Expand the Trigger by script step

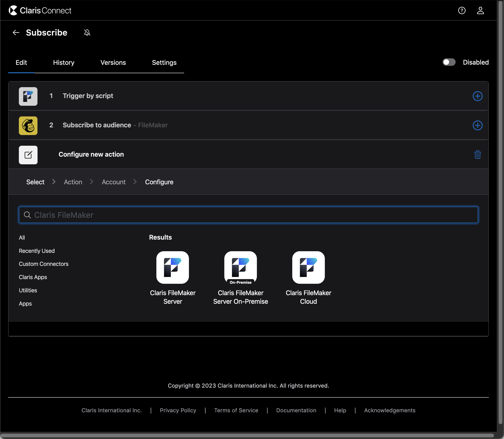click(88, 96)
